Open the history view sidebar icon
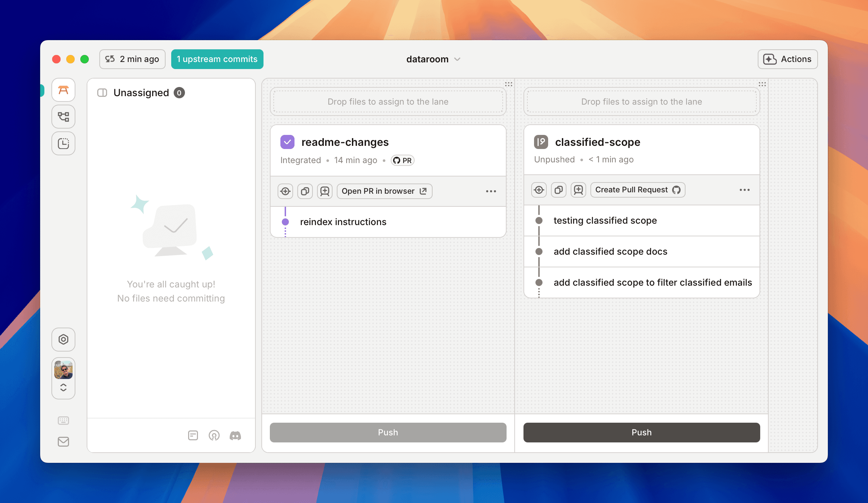Screen dimensions: 868x503 [63, 143]
